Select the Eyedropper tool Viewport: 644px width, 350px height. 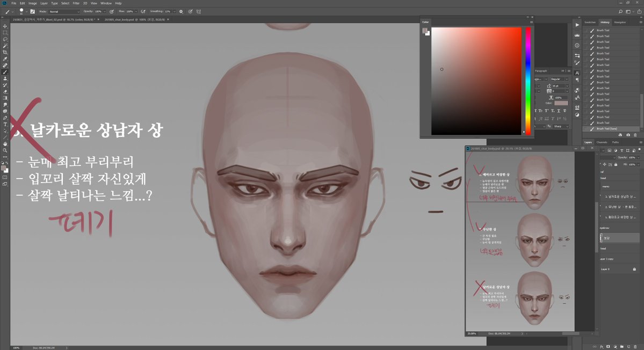[5, 59]
